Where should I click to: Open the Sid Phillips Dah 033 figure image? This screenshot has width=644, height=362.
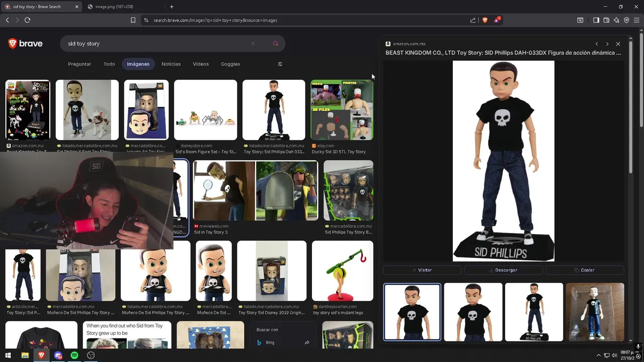[274, 110]
